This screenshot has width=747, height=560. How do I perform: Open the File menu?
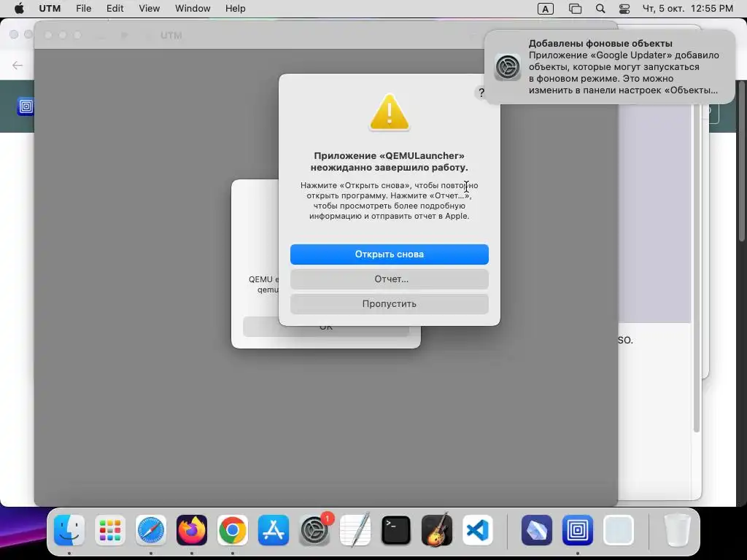[83, 9]
